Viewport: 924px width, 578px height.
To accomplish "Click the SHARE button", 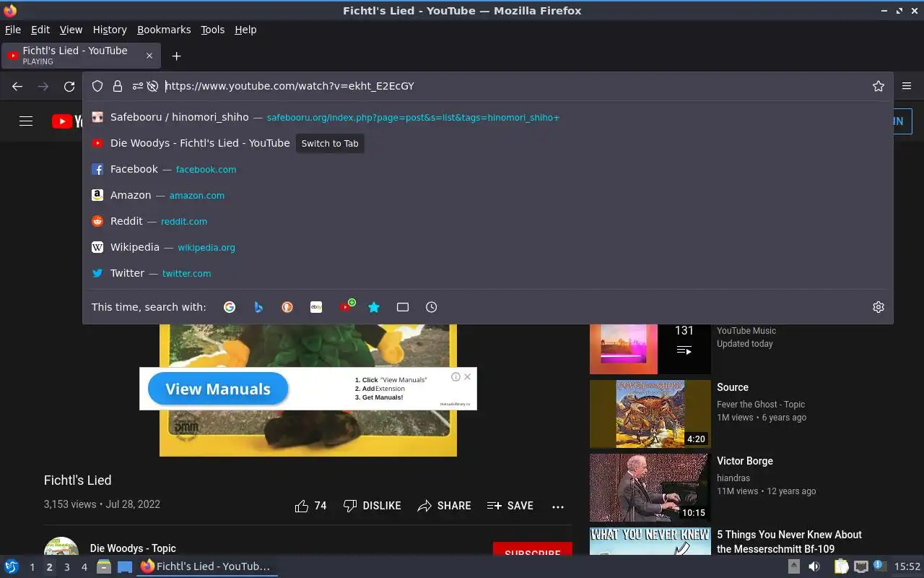I will point(445,506).
